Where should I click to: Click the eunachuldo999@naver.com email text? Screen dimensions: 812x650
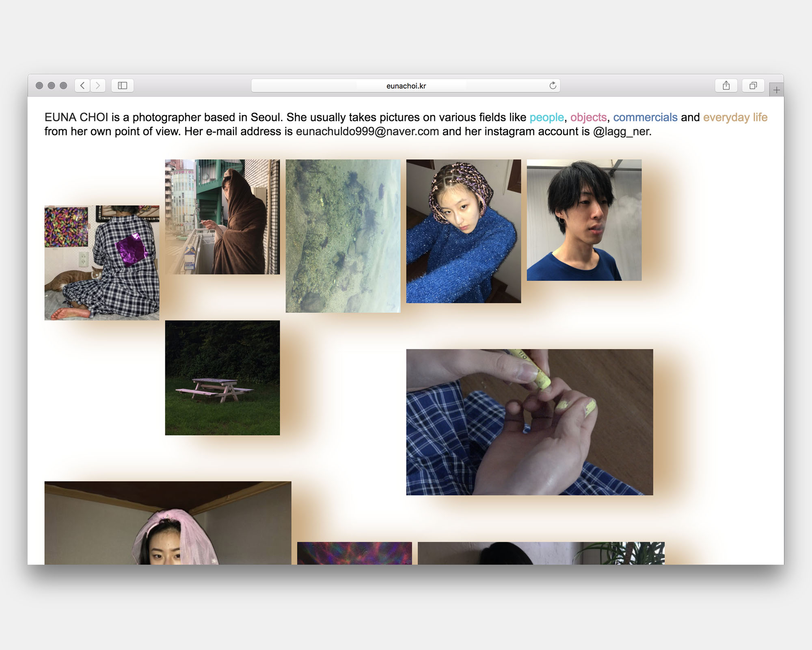click(367, 132)
